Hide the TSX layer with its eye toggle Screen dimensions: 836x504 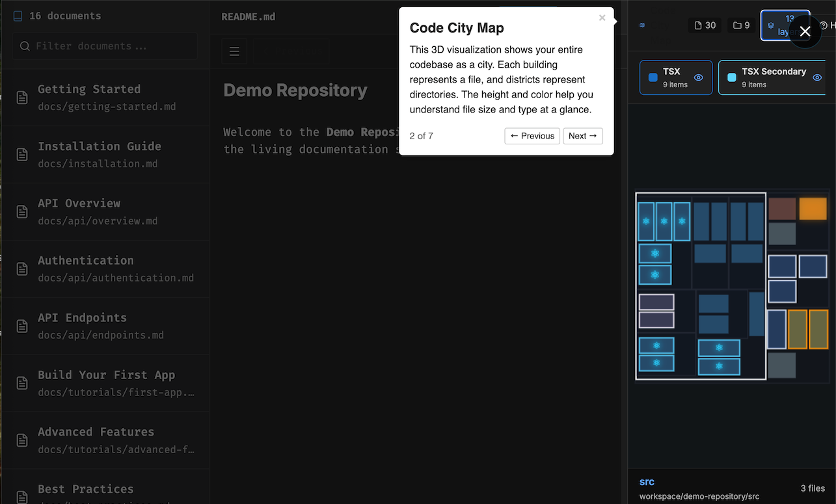click(699, 78)
